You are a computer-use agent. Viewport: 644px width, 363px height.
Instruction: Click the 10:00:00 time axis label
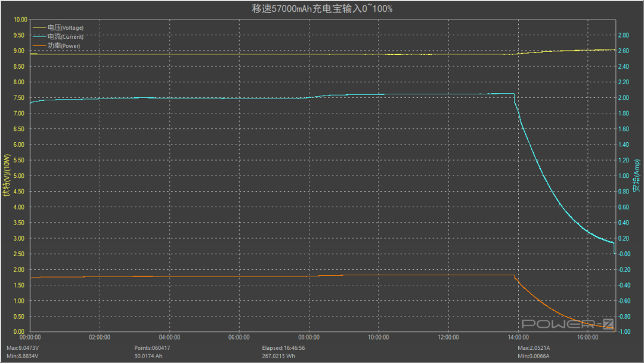[378, 337]
